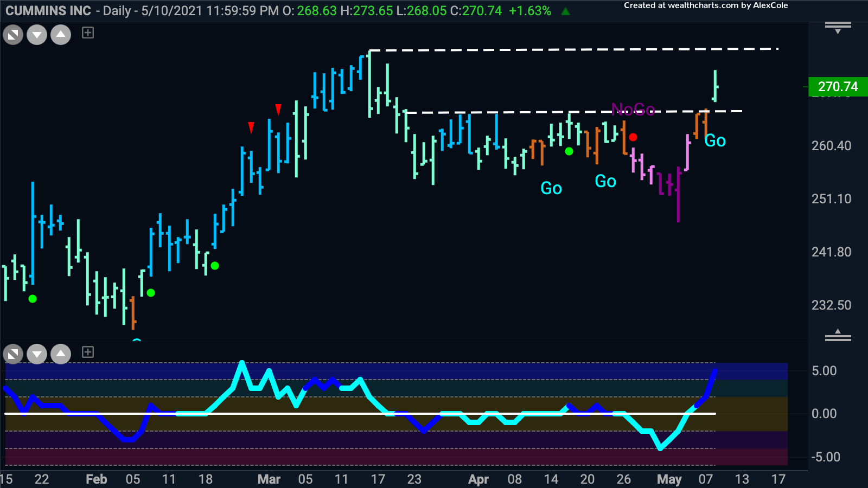Click the H:273.65 high value in header
This screenshot has width=868, height=488.
tap(367, 11)
